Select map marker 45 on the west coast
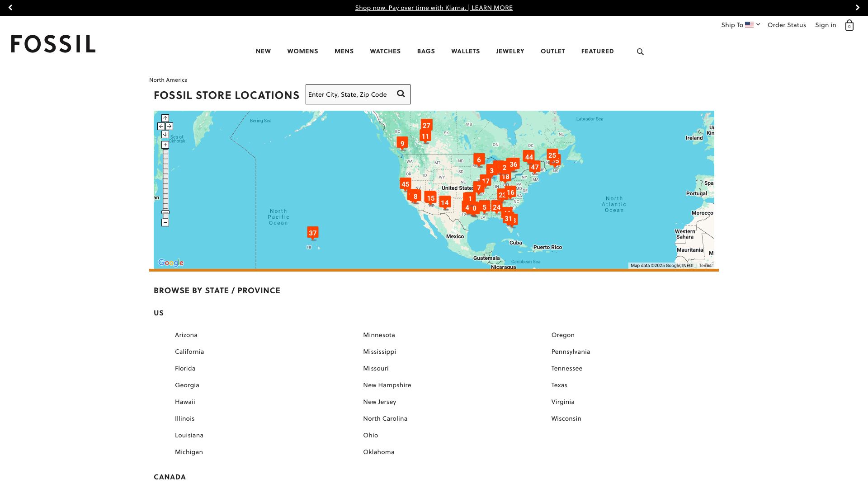The image size is (868, 488). [x=406, y=184]
